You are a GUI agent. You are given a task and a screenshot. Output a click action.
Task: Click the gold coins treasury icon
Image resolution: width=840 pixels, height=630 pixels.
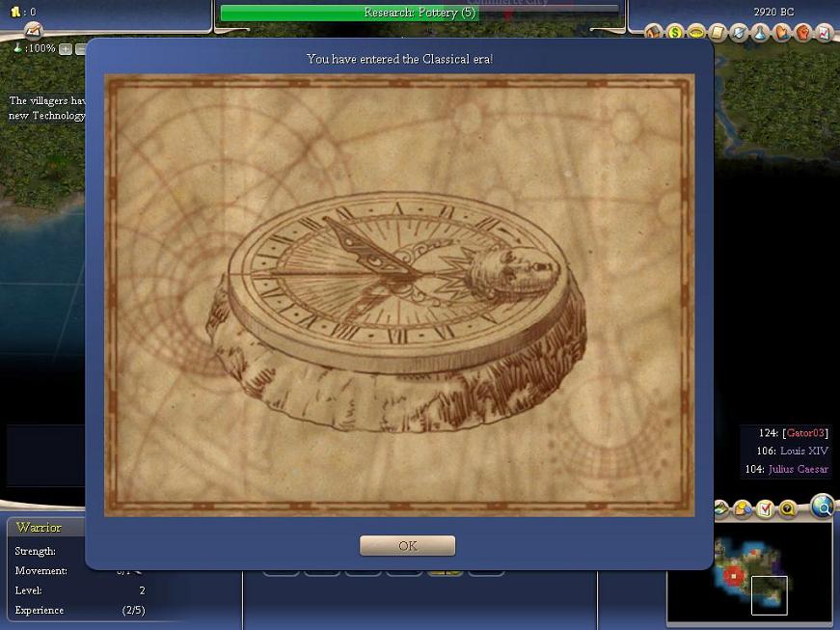click(15, 12)
